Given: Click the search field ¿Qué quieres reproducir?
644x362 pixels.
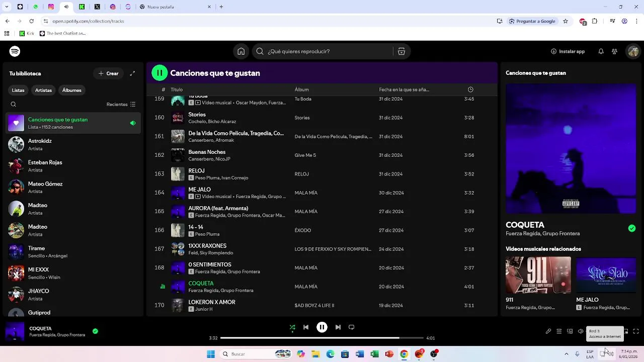Looking at the screenshot, I should 322,51.
